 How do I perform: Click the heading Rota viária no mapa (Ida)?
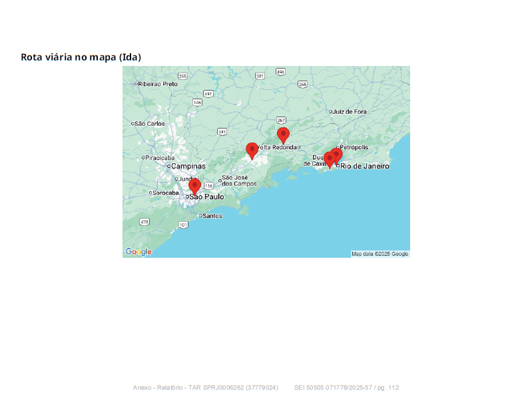coord(81,57)
